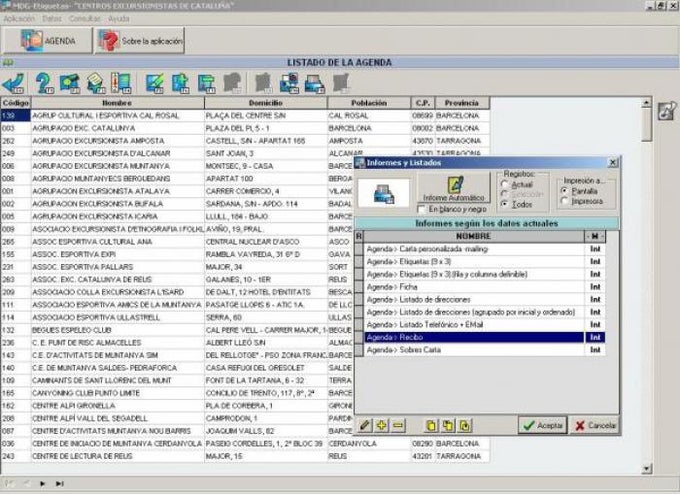Click the Informe Automático button
The width and height of the screenshot is (680, 494).
[454, 188]
